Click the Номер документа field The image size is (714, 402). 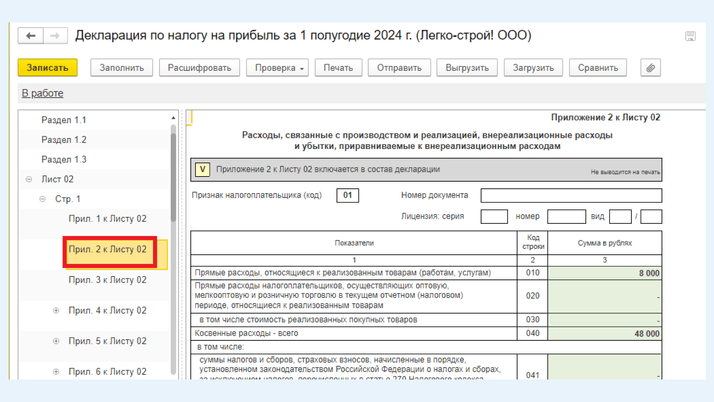pyautogui.click(x=571, y=195)
